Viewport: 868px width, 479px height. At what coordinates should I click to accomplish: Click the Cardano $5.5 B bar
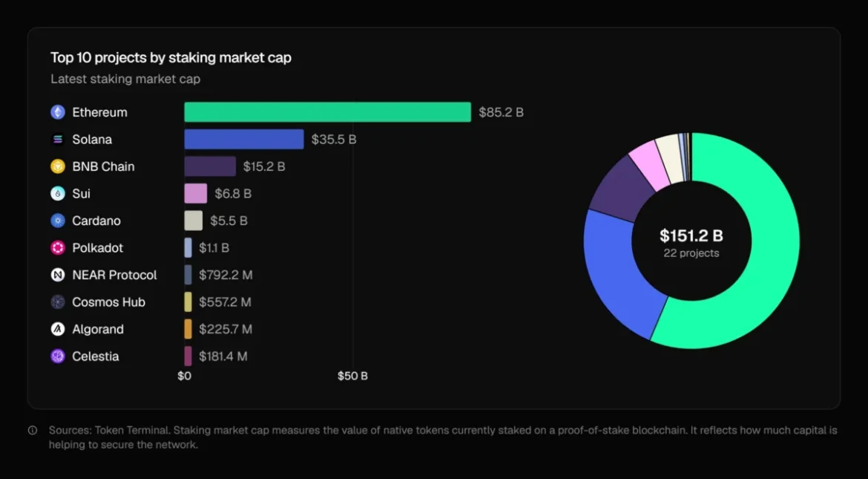(x=194, y=221)
